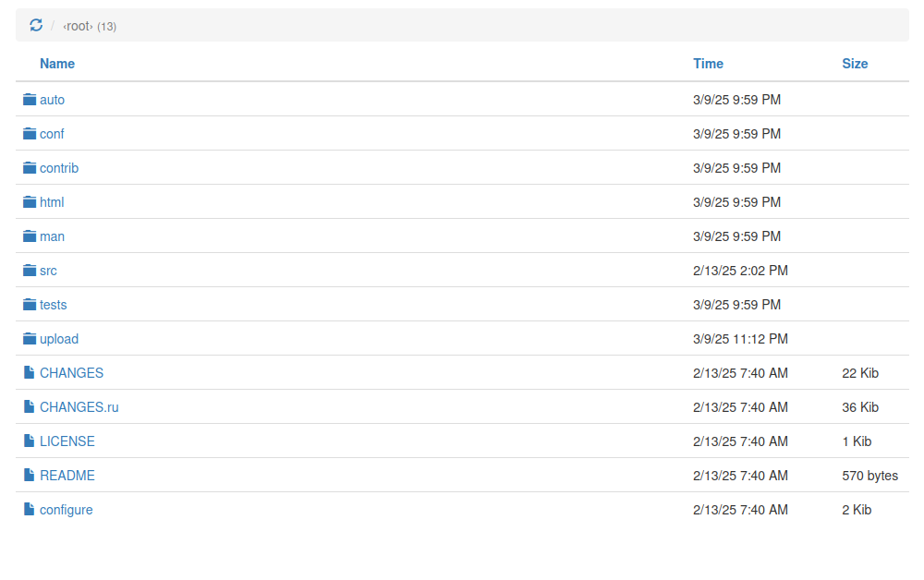Click the file icon next to configure
Viewport: 924px width, 580px height.
coord(30,510)
